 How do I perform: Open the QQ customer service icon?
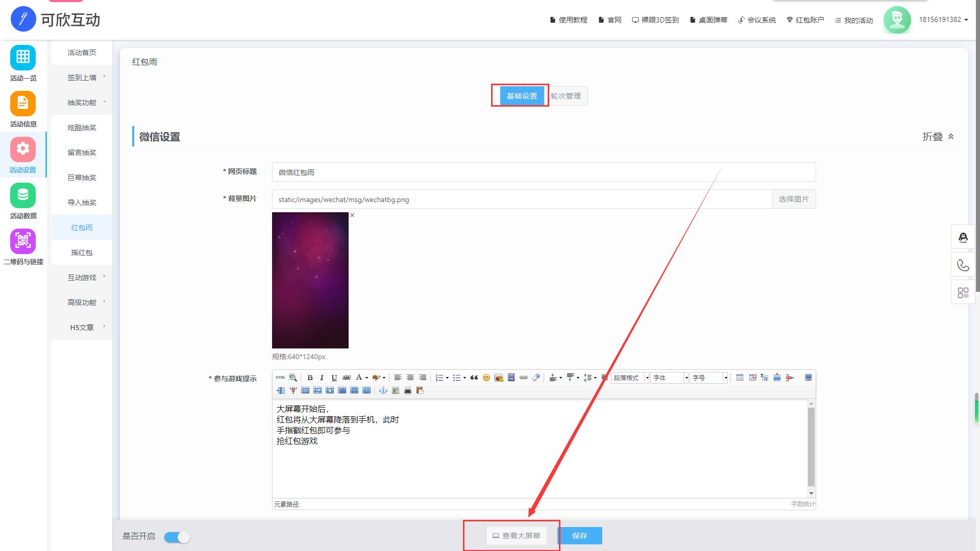(x=963, y=238)
